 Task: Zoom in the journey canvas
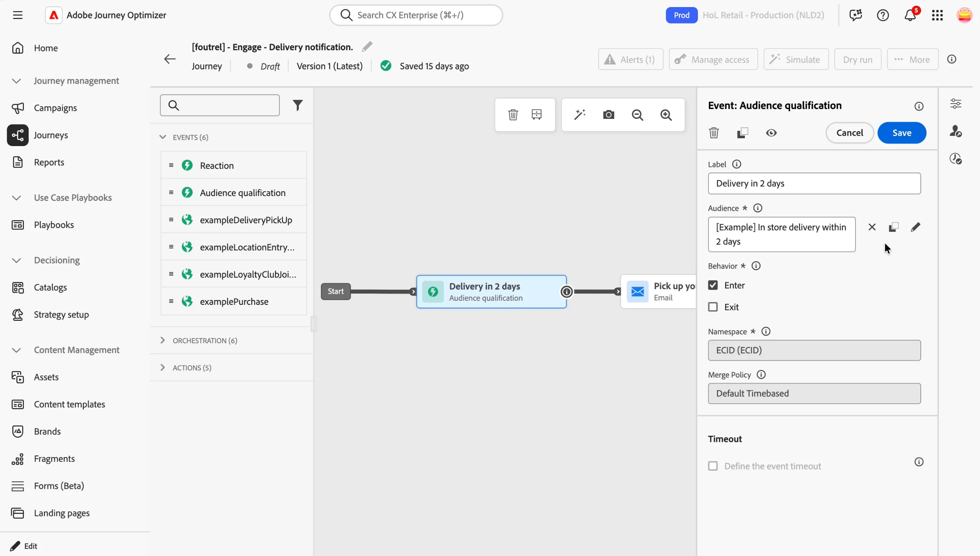click(666, 115)
